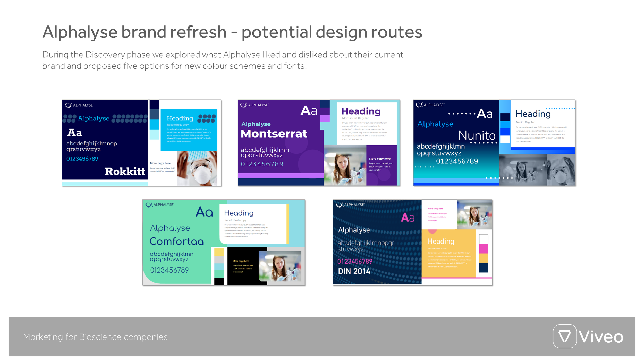Click the Alphalyse logo on Rokkitt card
The image size is (644, 362).
click(x=79, y=105)
